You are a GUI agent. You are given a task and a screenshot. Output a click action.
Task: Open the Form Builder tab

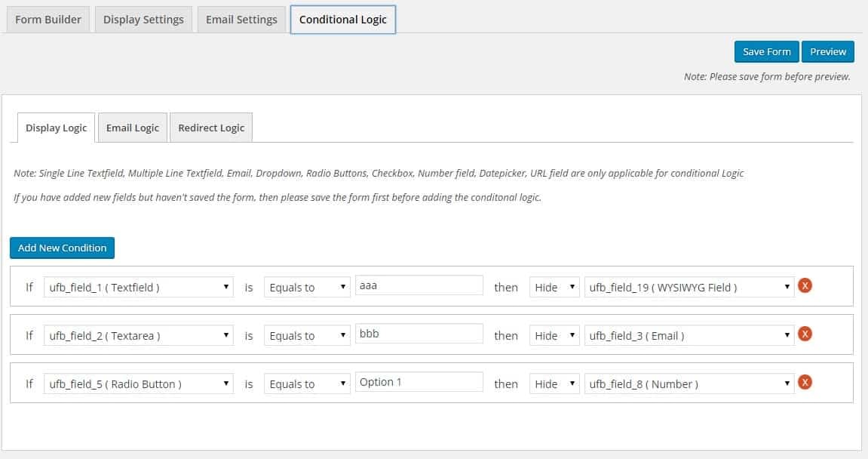point(48,20)
